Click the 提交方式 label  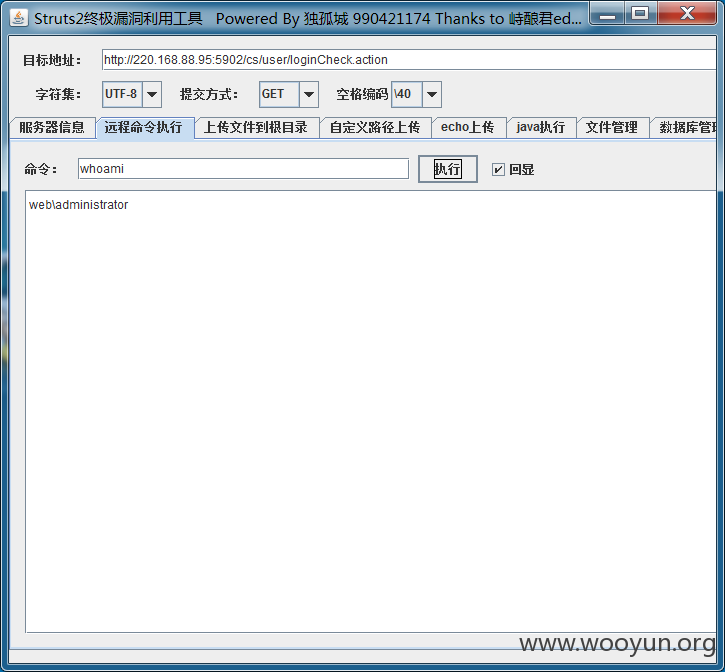(x=209, y=94)
